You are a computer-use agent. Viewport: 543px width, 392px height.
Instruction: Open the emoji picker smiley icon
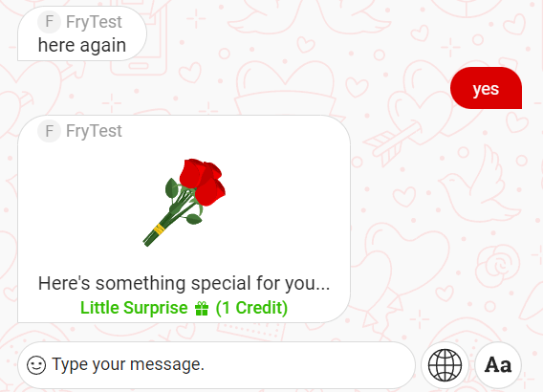point(36,365)
